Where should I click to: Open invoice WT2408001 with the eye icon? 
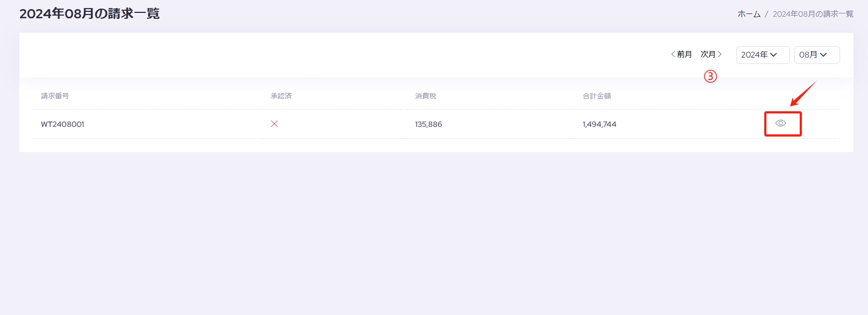tap(780, 123)
